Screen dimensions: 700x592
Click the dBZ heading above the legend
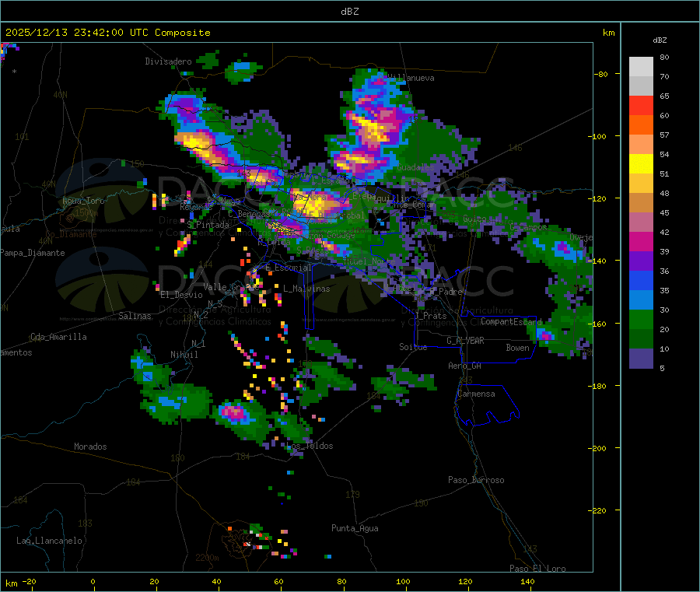pyautogui.click(x=660, y=40)
